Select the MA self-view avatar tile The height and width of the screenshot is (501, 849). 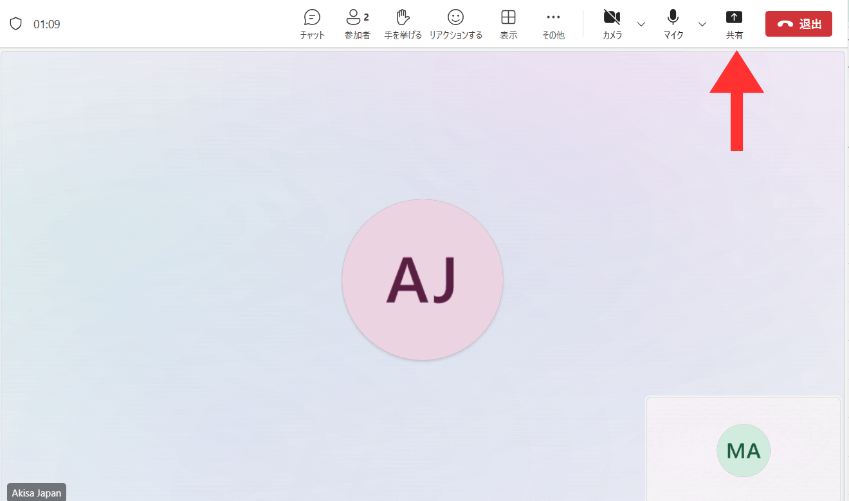click(x=743, y=450)
